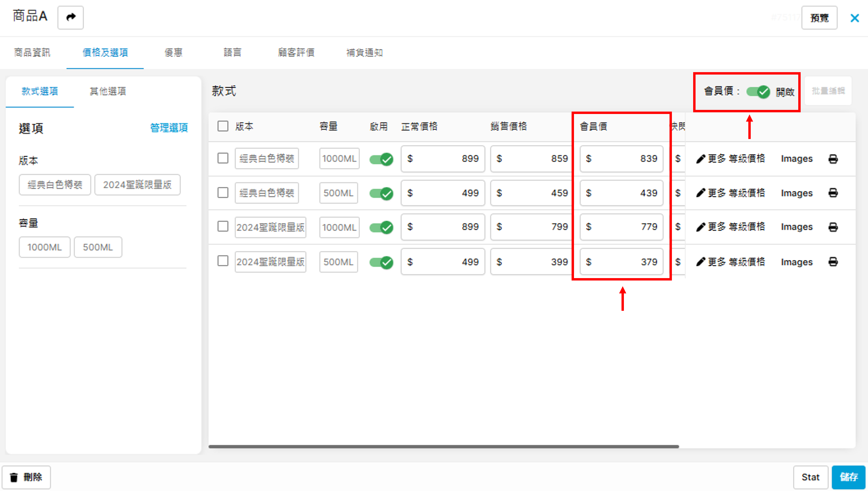Close the product editor with the X icon
The image size is (868, 491).
(855, 18)
